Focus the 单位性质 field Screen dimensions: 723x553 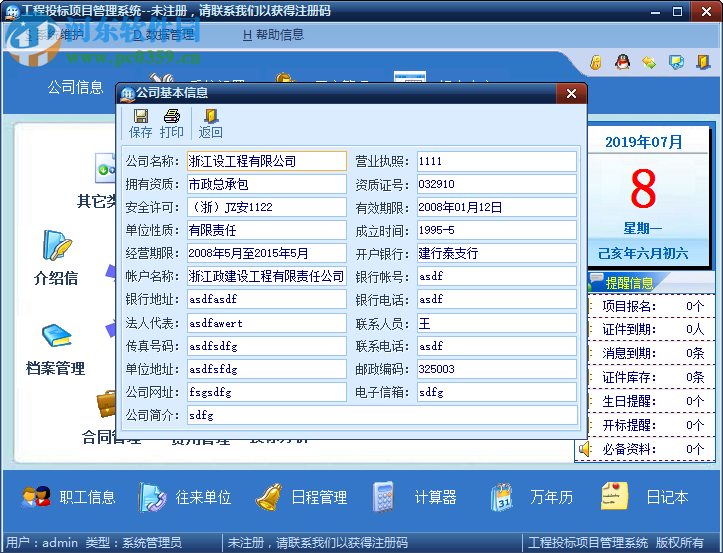coord(267,230)
